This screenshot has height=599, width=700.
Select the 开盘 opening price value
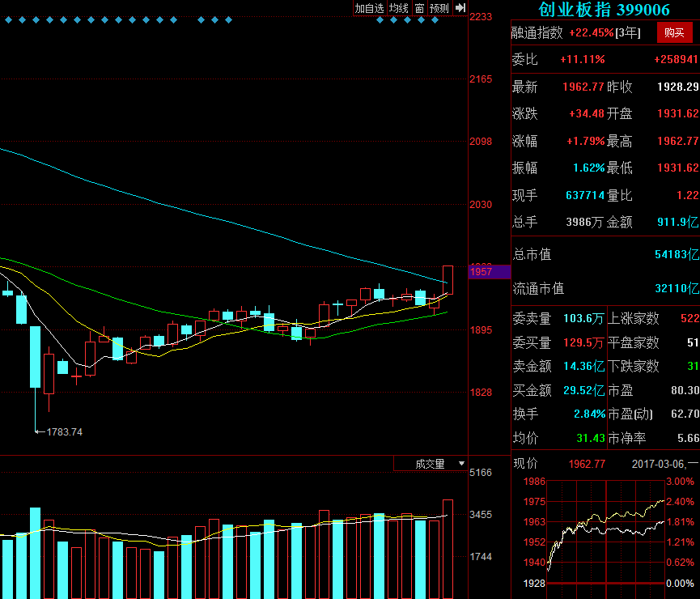(677, 113)
